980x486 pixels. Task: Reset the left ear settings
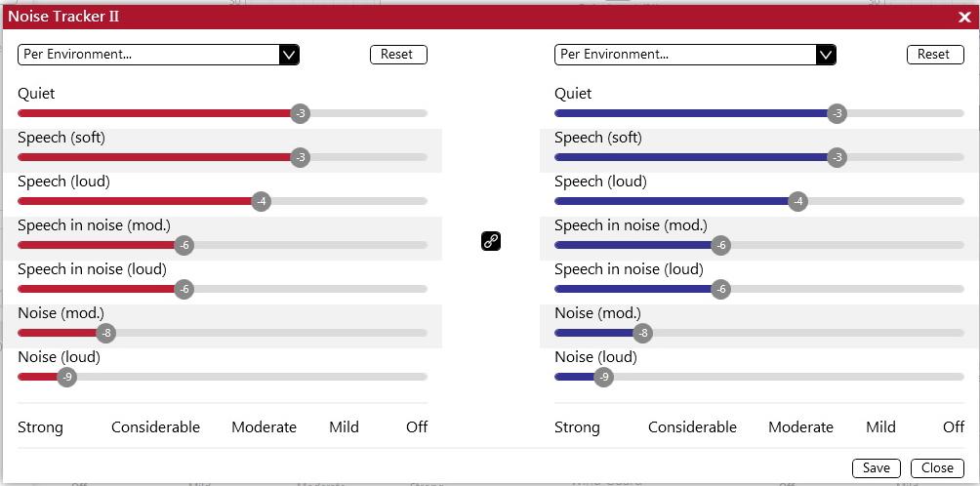coord(399,55)
